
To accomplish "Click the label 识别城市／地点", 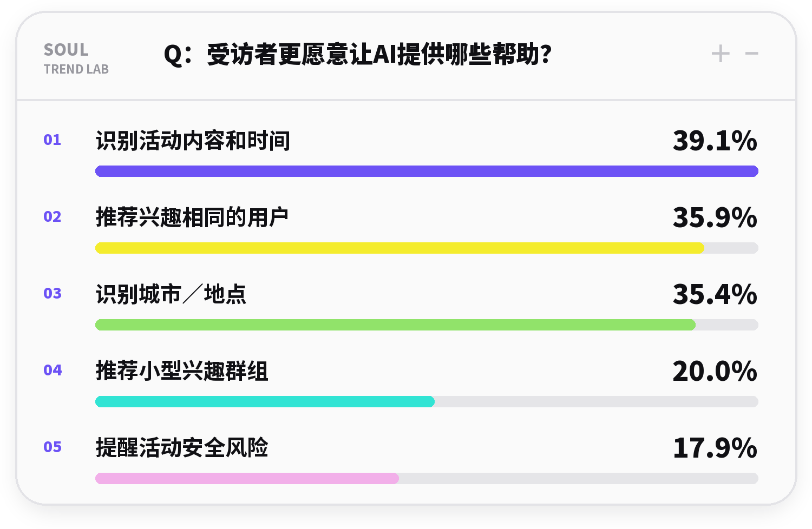I will coord(171,294).
